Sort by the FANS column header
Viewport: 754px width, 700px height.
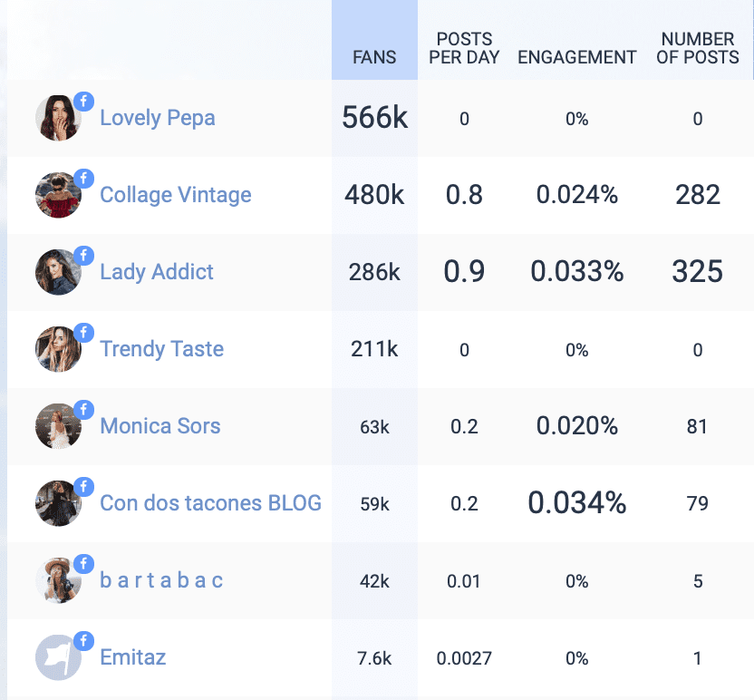click(374, 56)
